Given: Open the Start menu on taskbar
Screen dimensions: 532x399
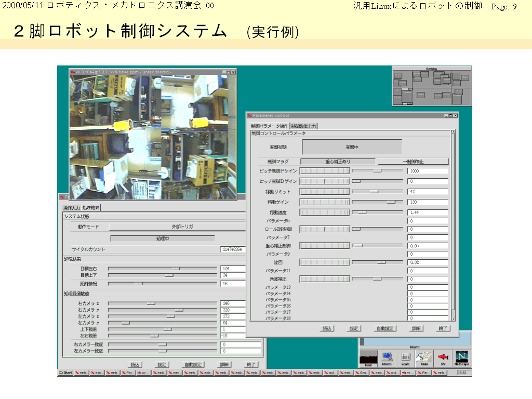Looking at the screenshot, I should [x=66, y=373].
